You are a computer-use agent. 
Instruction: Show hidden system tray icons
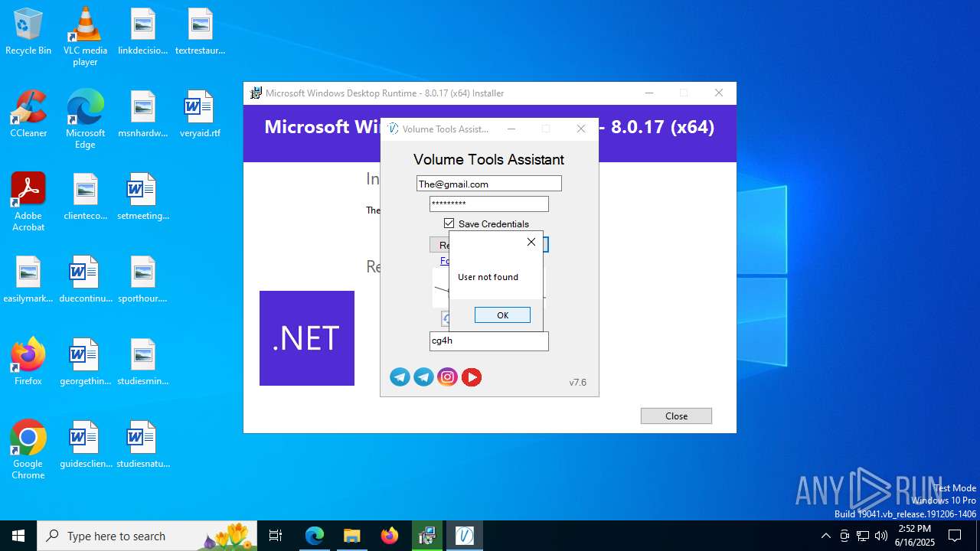tap(825, 536)
